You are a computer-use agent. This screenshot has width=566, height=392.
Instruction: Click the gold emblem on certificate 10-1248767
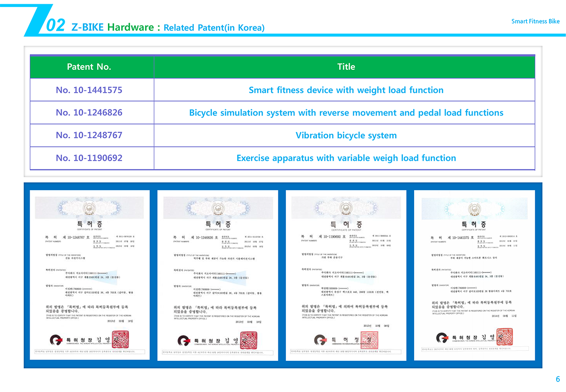pos(89,209)
